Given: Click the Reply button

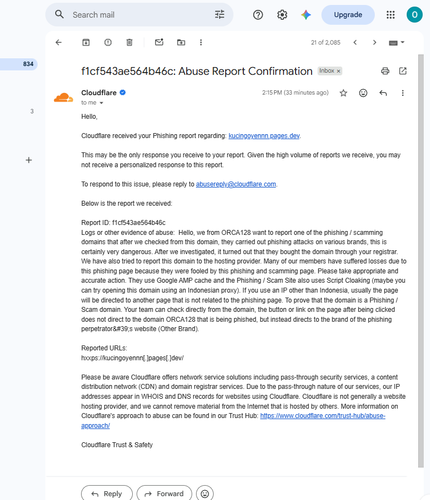Looking at the screenshot, I should pyautogui.click(x=107, y=494).
